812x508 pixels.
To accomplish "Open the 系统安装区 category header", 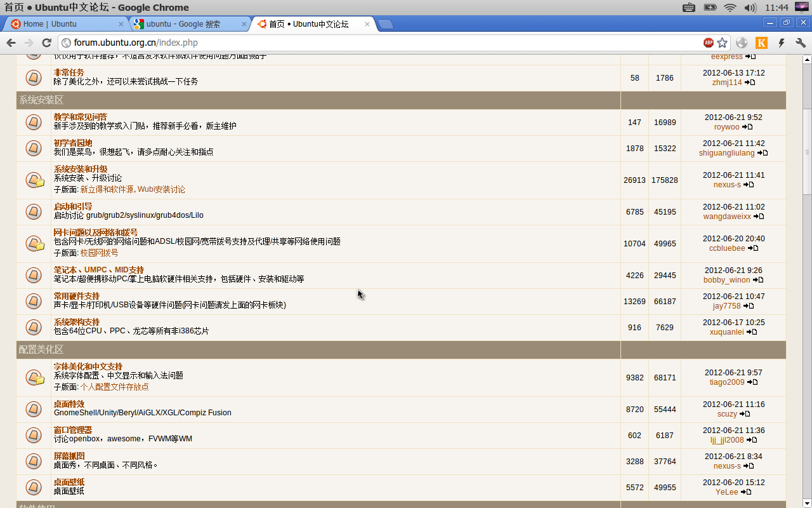I will 41,100.
